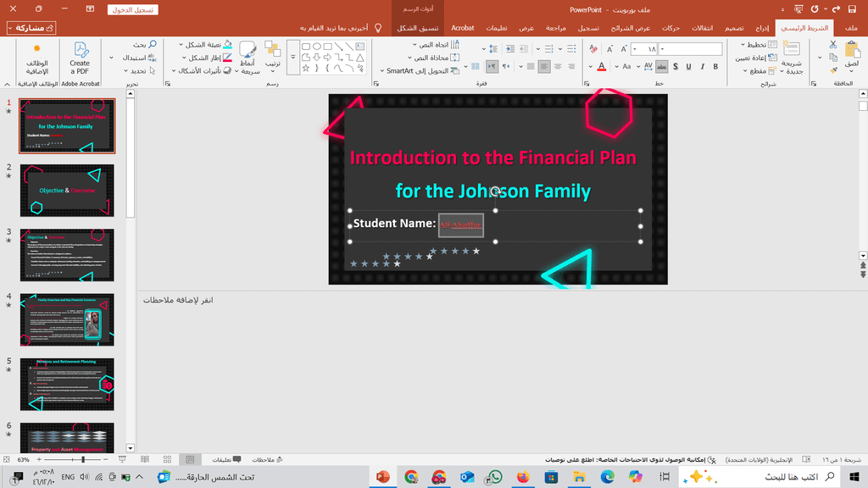The image size is (868, 488).
Task: Toggle right-to-left text direction
Action: (505, 66)
